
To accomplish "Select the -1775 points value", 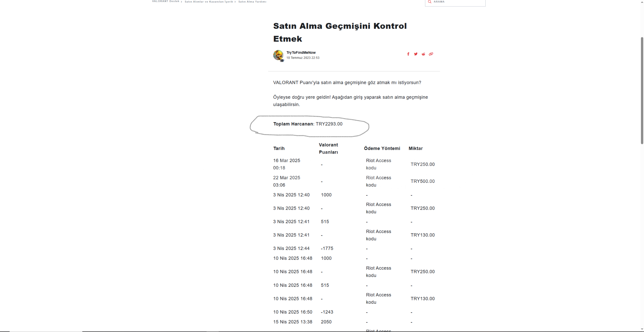I will click(327, 248).
